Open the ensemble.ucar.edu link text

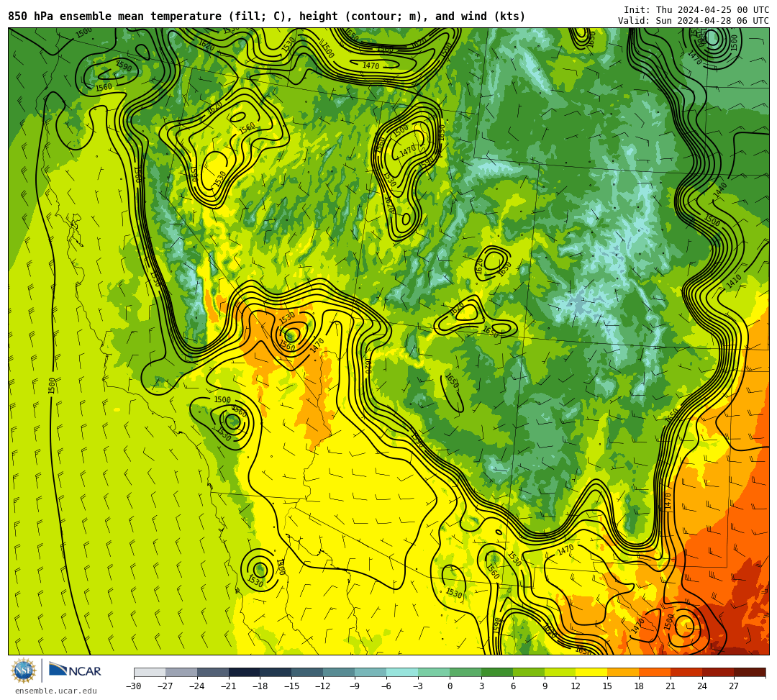(56, 691)
